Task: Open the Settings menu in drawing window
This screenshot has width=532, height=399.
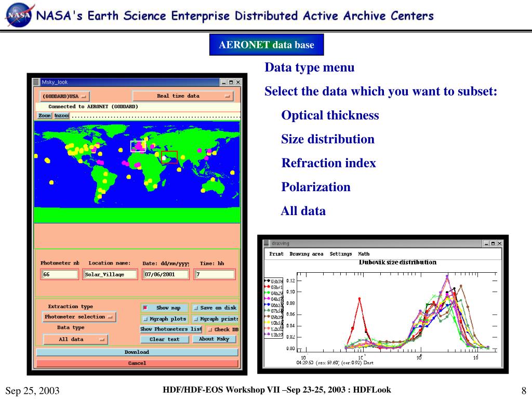Action: (341, 254)
